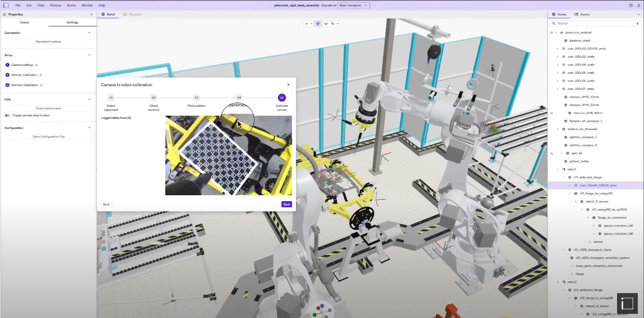Click the application logo in top-left corner
644x318 pixels.
[5, 5]
